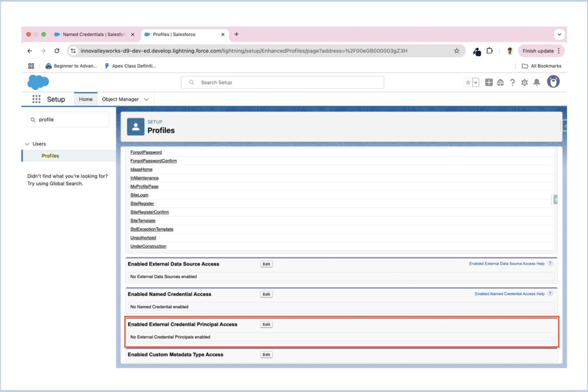The image size is (588, 392).
Task: Open the SiteLogin link
Action: point(139,195)
